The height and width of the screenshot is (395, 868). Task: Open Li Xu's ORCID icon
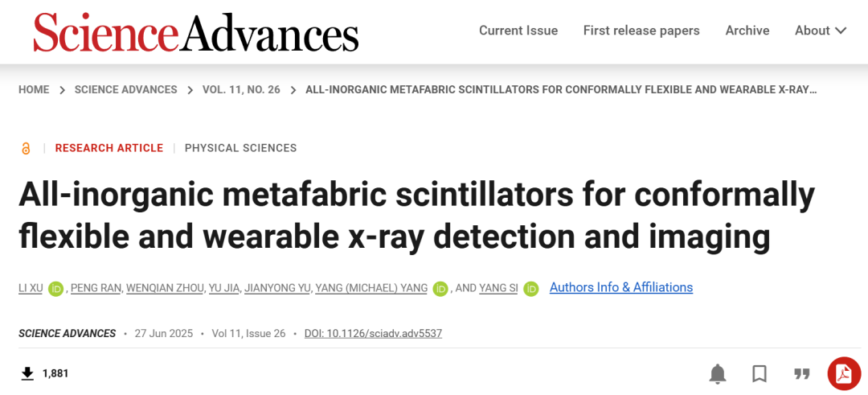55,288
